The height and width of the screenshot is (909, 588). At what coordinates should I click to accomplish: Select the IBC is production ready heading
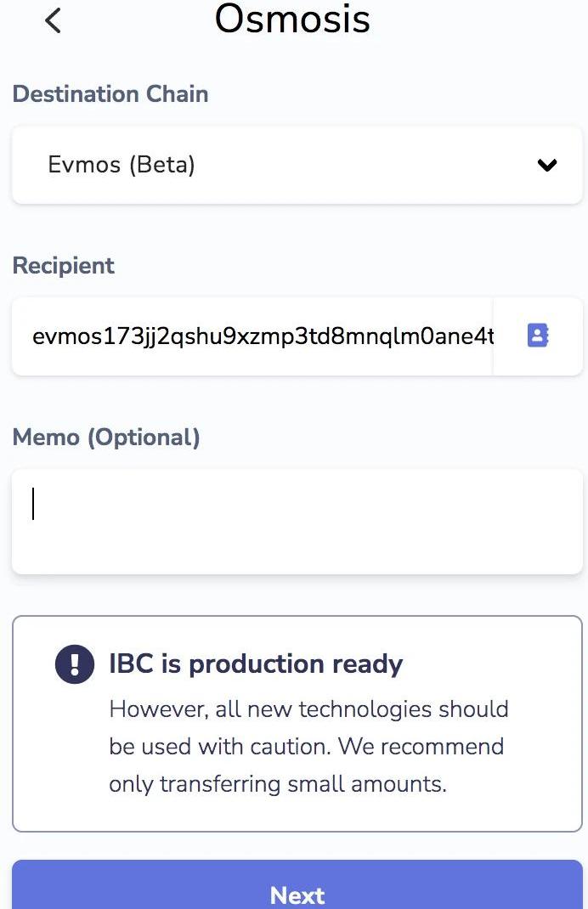click(256, 663)
